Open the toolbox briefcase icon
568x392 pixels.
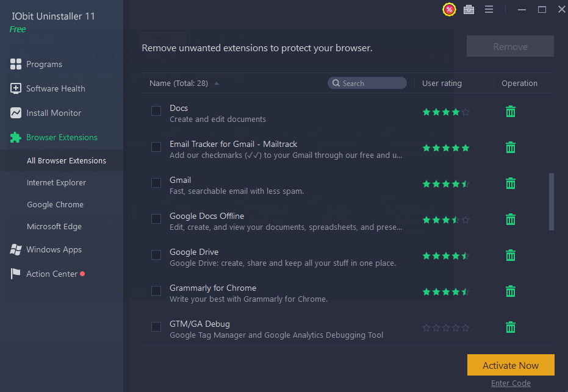[x=469, y=9]
